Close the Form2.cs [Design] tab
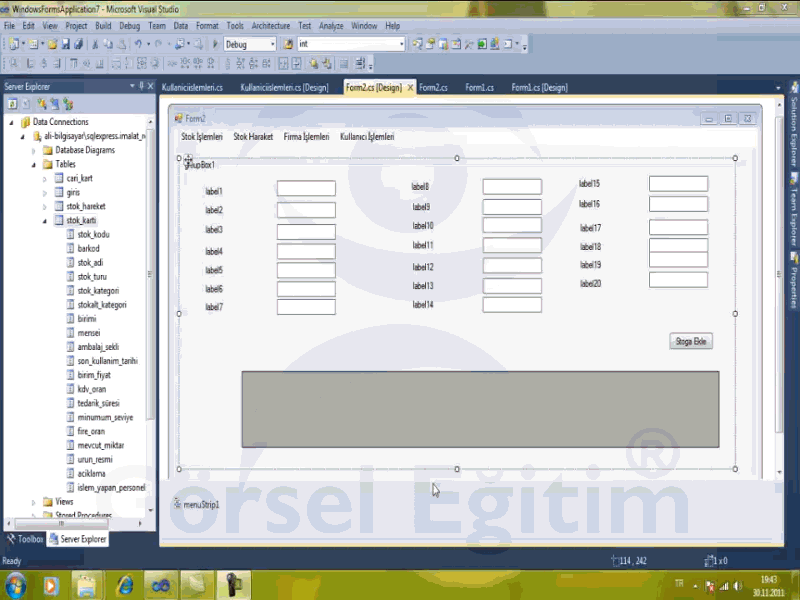This screenshot has width=800, height=600. pos(410,88)
